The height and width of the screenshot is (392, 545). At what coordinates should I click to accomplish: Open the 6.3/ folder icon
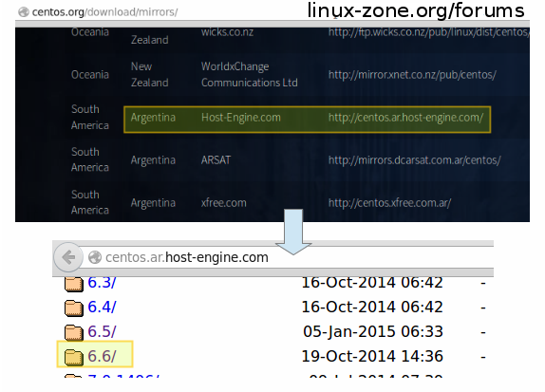coord(74,284)
